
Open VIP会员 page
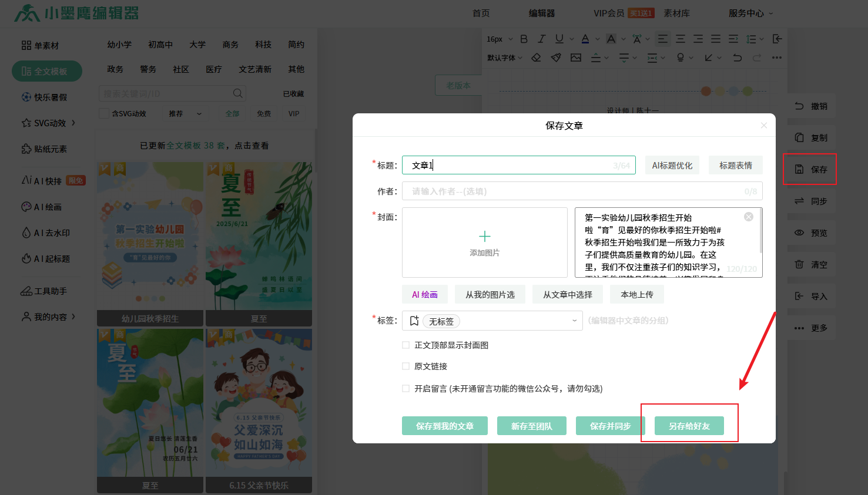tap(609, 13)
